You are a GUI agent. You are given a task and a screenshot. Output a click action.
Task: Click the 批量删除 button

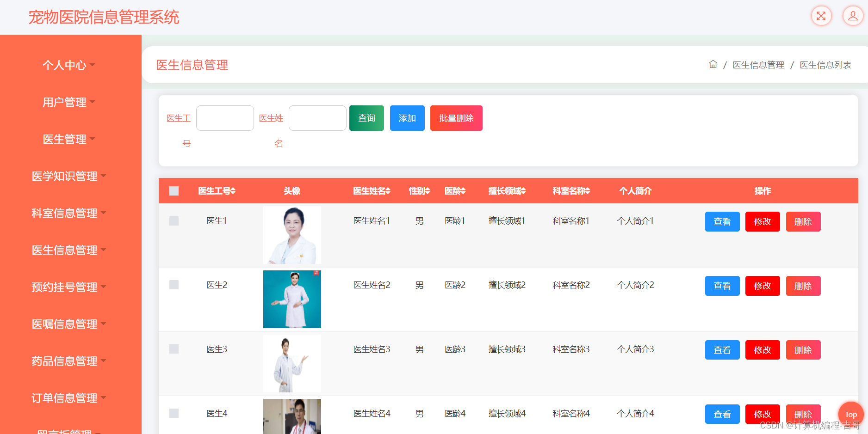pos(456,118)
